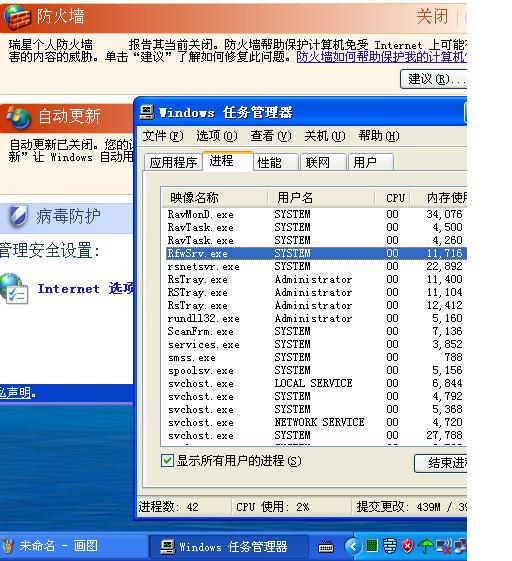Screen dimensions: 512x561
Task: Click the firewall brick wall icon
Action: [17, 17]
